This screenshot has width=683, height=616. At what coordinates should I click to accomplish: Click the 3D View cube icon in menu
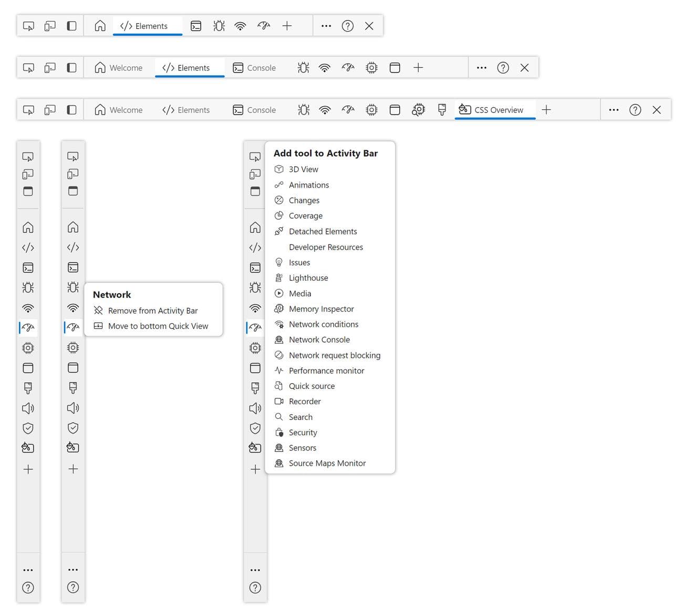point(279,169)
